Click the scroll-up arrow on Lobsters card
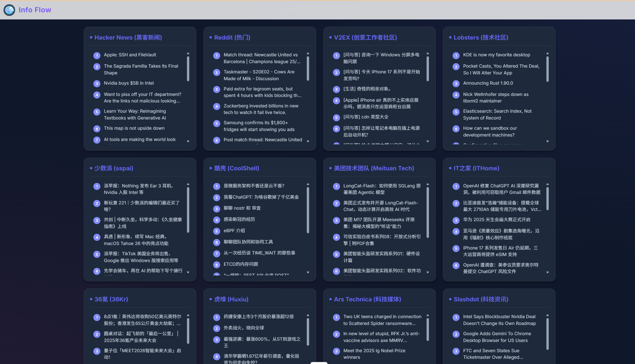The width and height of the screenshot is (635, 364). (x=547, y=53)
